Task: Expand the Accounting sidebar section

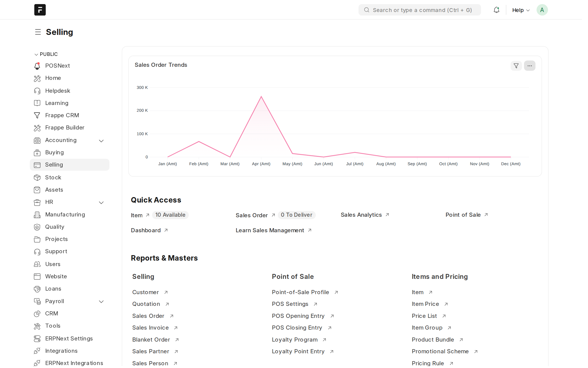Action: [x=101, y=141]
